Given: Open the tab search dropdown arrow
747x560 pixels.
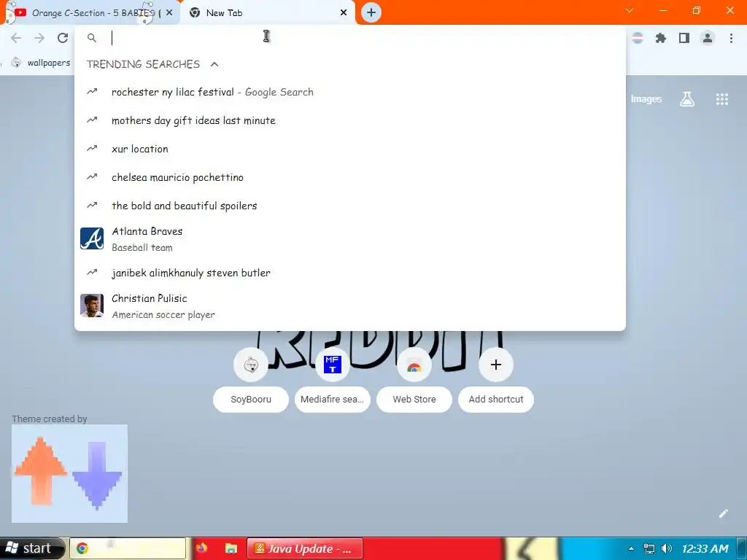Looking at the screenshot, I should click(630, 10).
